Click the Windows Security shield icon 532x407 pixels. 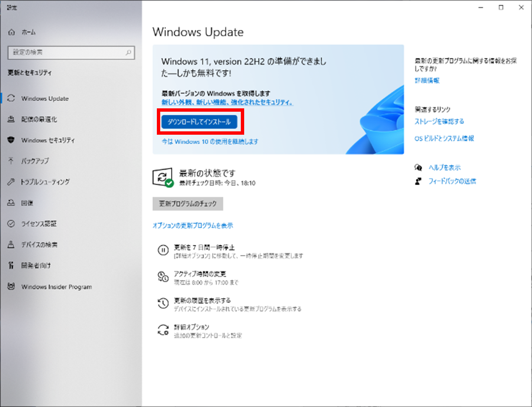coord(11,140)
